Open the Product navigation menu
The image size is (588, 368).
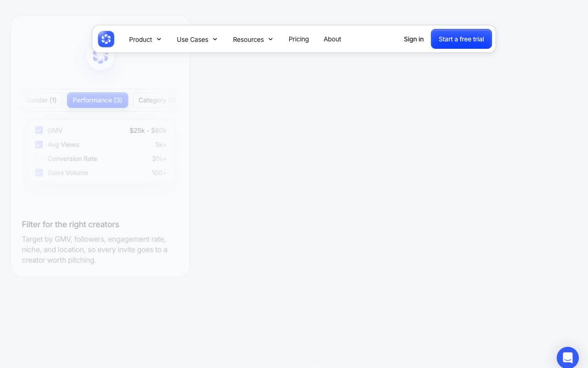point(145,39)
